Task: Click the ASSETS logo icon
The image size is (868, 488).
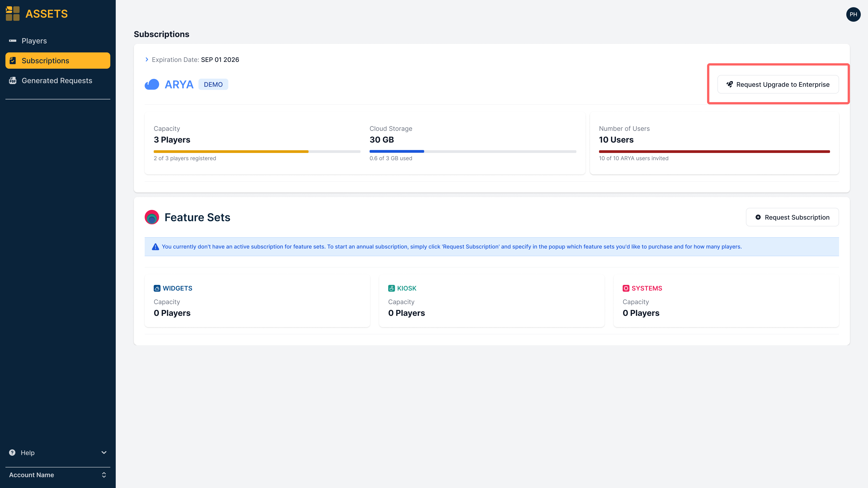Action: click(13, 14)
